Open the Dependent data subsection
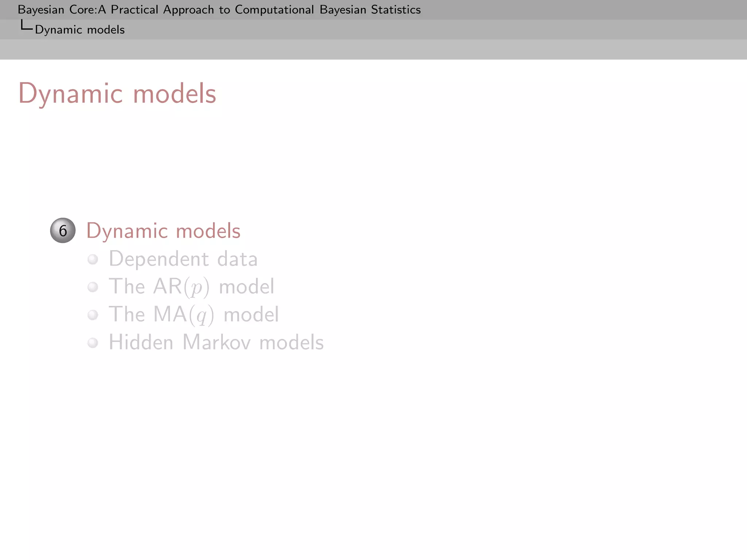The image size is (747, 560). (x=183, y=259)
